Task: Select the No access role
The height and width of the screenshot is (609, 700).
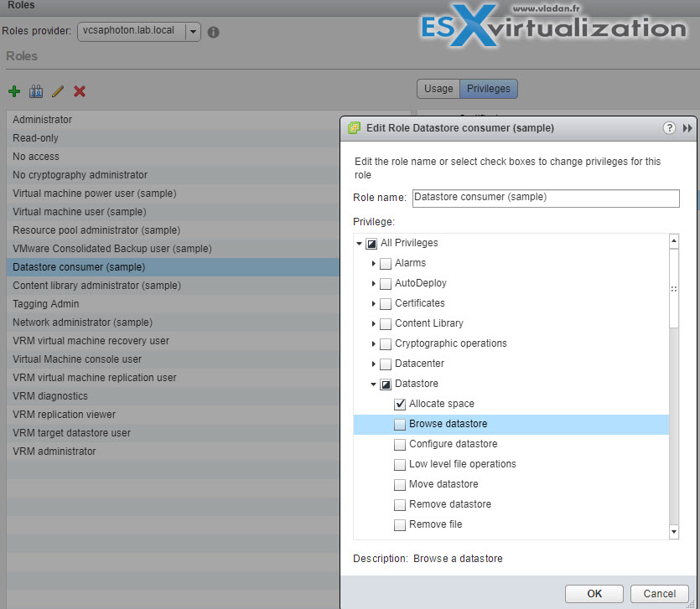Action: click(x=174, y=157)
